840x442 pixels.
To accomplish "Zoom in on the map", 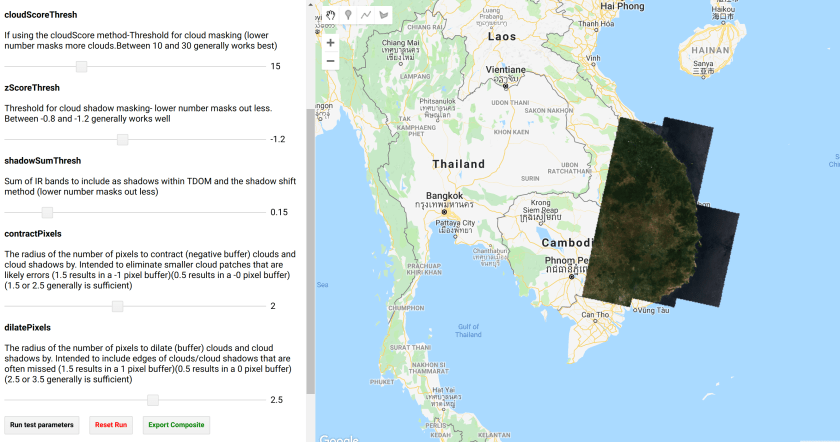I will (331, 43).
